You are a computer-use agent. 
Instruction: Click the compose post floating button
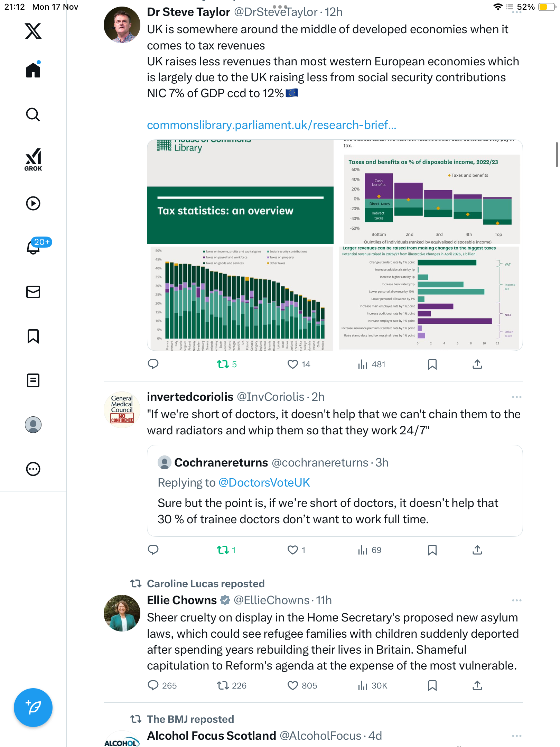click(33, 708)
